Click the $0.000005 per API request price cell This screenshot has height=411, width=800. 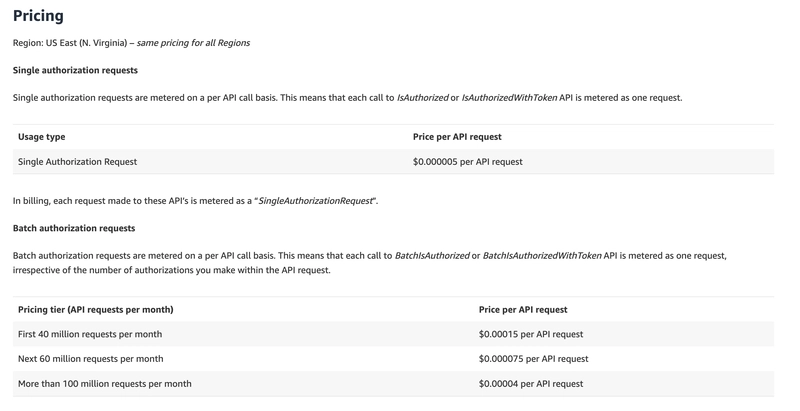[x=468, y=162]
